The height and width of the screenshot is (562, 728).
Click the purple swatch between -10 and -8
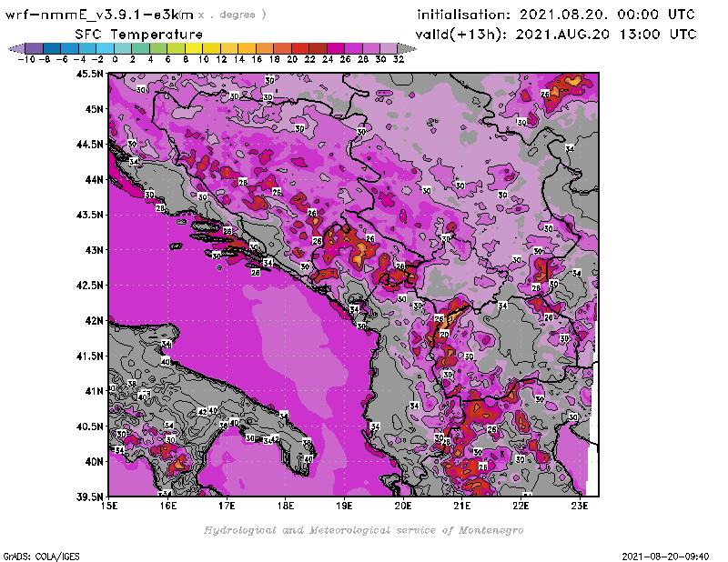(x=35, y=48)
